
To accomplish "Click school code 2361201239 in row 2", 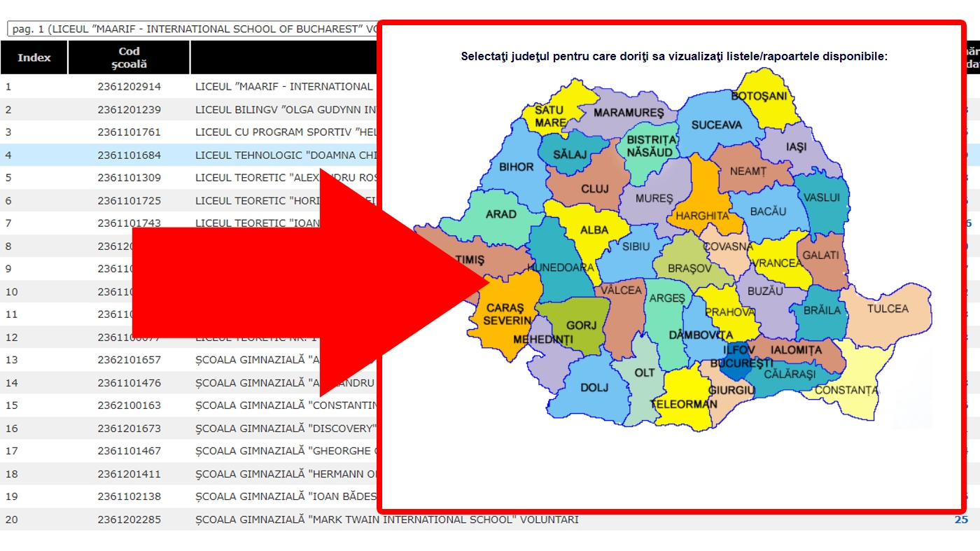I will coord(129,109).
